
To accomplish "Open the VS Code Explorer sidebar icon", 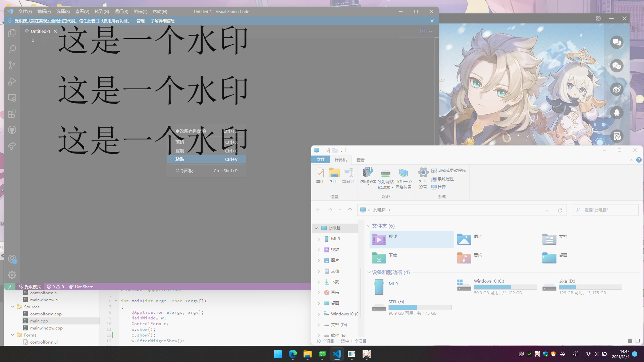I will (12, 33).
